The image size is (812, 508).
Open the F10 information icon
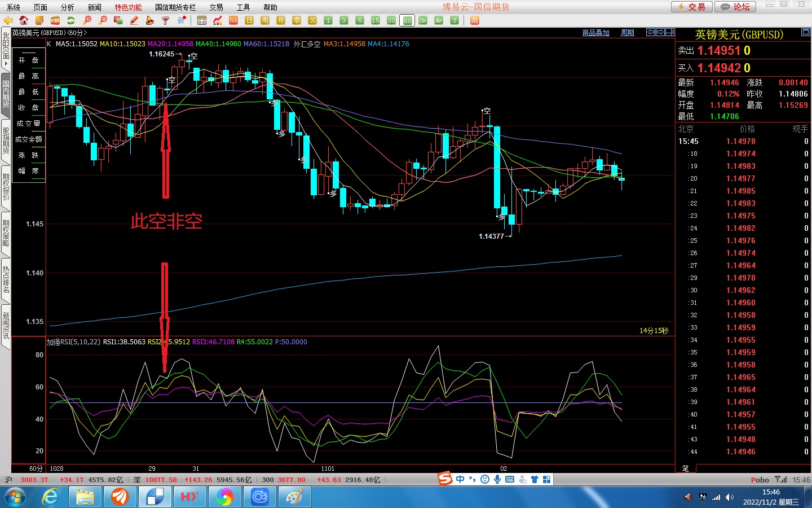coord(55,20)
